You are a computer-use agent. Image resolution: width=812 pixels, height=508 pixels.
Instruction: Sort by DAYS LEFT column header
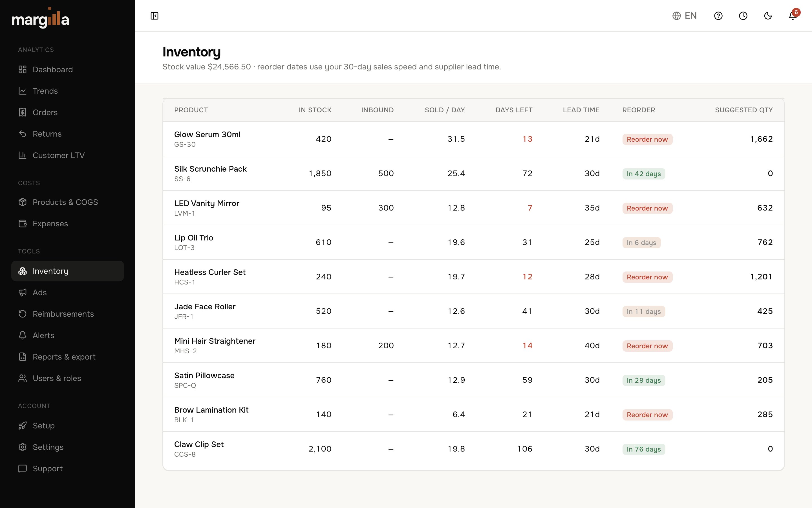pyautogui.click(x=514, y=110)
